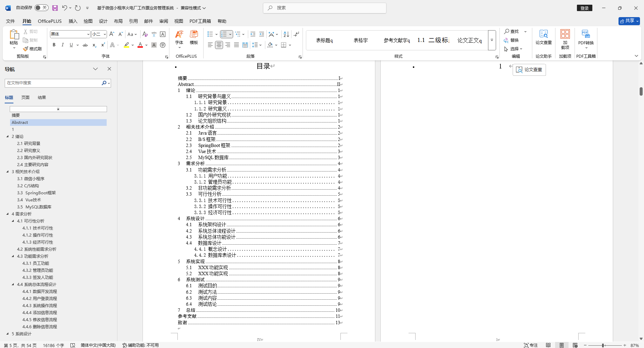The image size is (644, 348).
Task: Switch to the 插入 ribbon tab
Action: (72, 21)
